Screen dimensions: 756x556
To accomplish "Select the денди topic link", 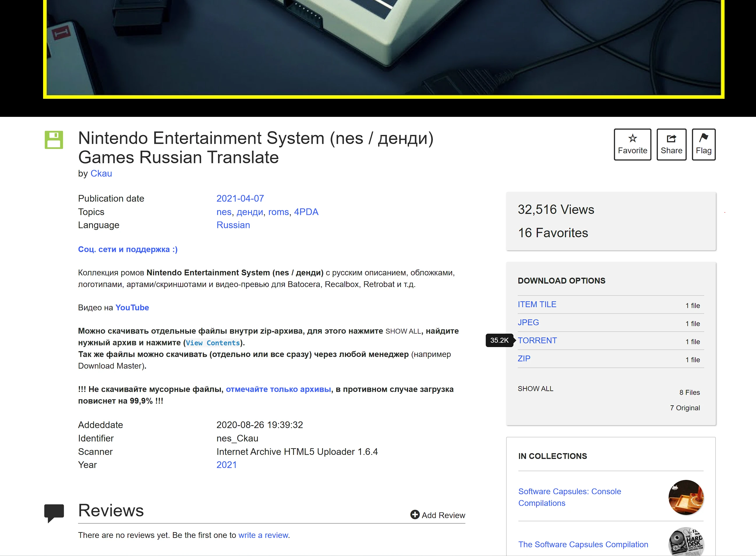I will click(x=250, y=212).
